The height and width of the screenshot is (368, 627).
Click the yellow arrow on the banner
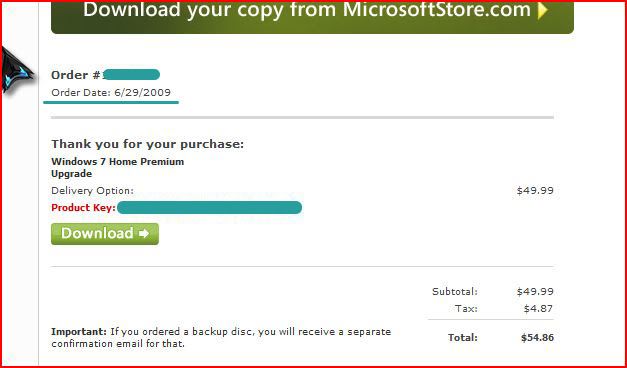tap(542, 11)
